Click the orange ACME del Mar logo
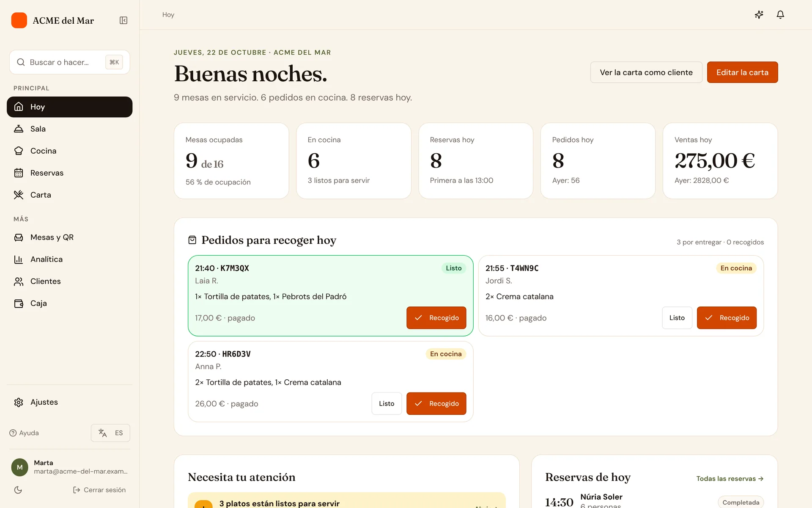Image resolution: width=812 pixels, height=508 pixels. 19,20
